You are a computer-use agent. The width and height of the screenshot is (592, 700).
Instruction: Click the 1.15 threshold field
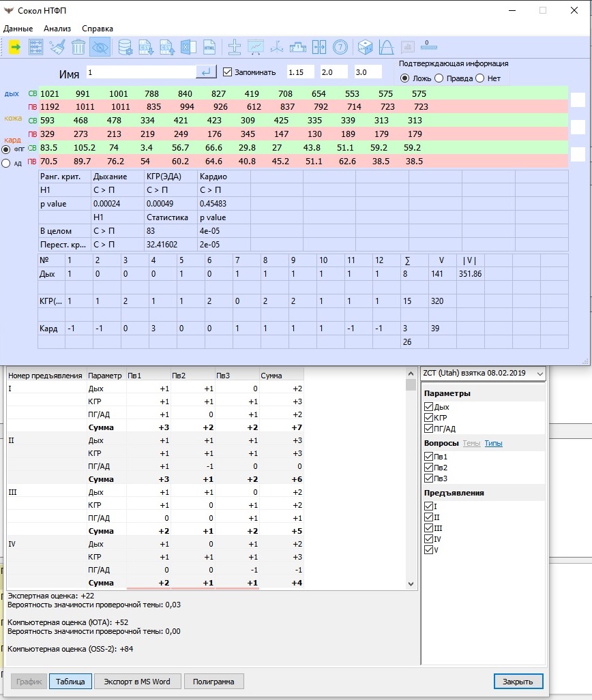tap(300, 72)
